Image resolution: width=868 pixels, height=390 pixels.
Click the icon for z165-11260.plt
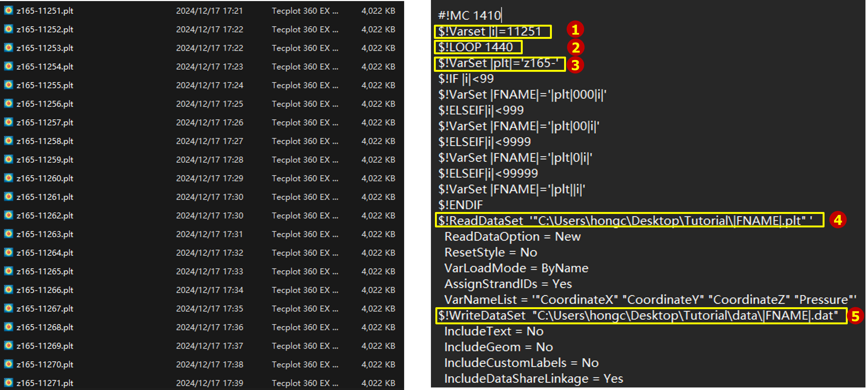click(x=8, y=178)
